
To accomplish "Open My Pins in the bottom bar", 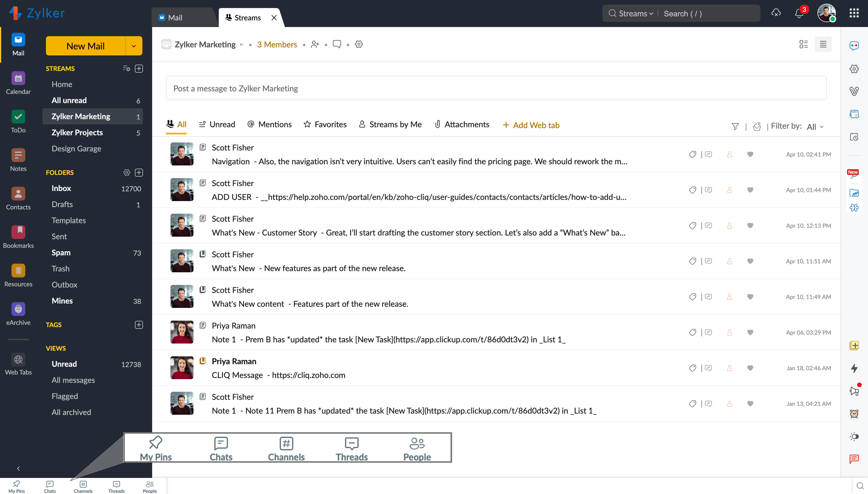I will pyautogui.click(x=17, y=487).
